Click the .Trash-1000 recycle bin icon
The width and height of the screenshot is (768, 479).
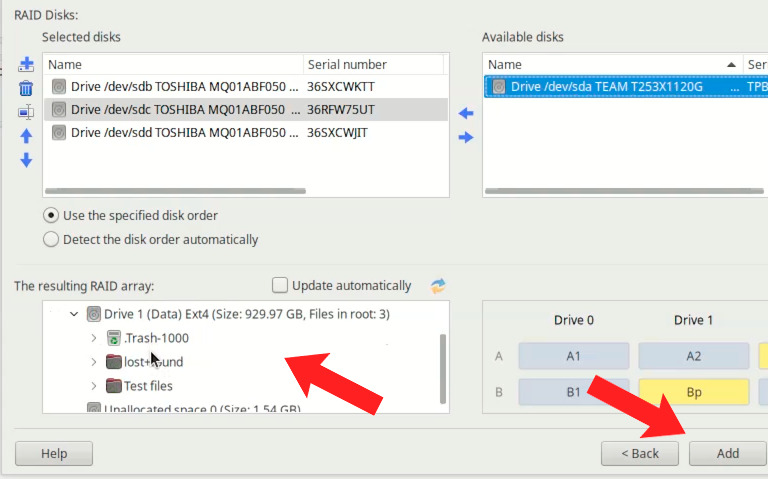coord(114,338)
